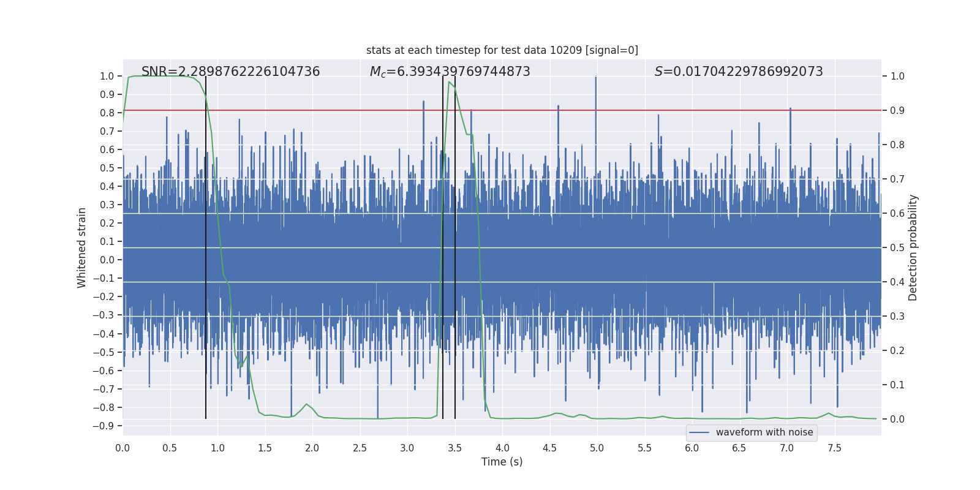
Task: Click the 'waveform with noise' legend label
Action: point(764,432)
